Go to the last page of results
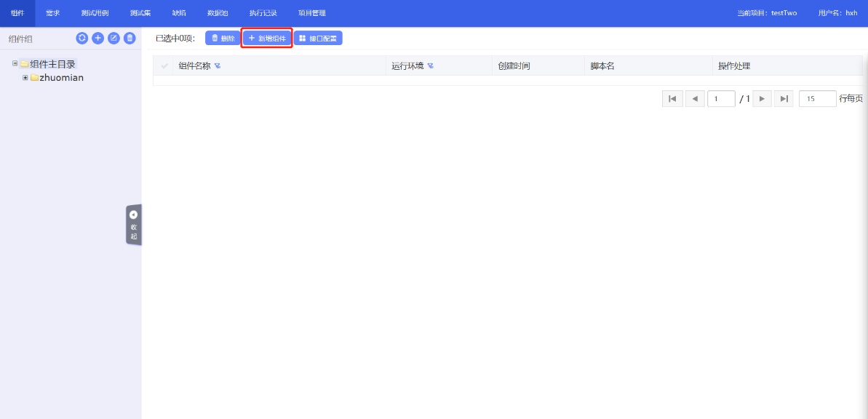 (x=784, y=99)
